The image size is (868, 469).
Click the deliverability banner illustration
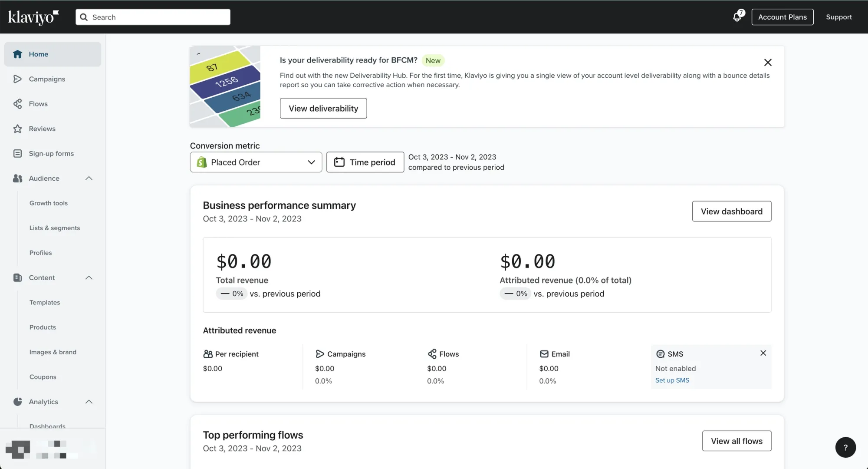point(225,86)
